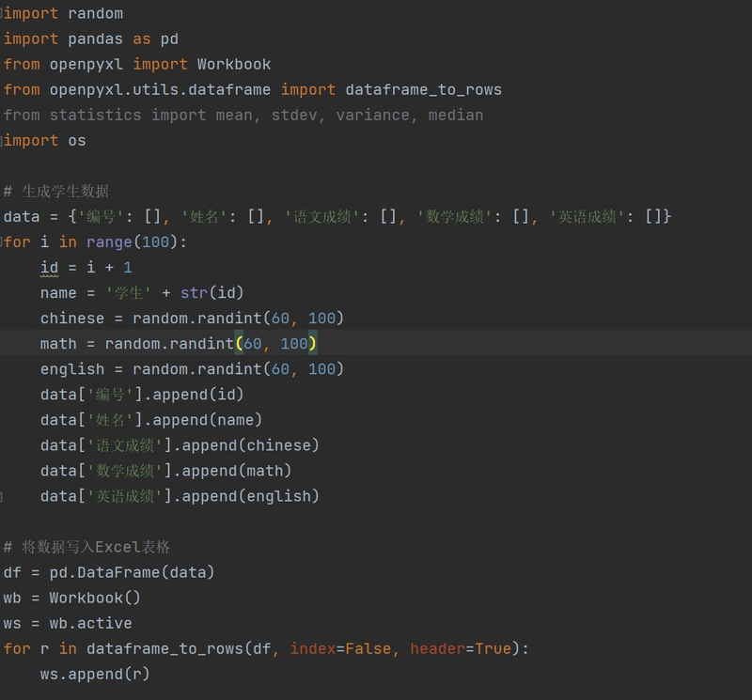This screenshot has width=752, height=700.
Task: Click "math" variable in the highlighted line
Action: [58, 344]
